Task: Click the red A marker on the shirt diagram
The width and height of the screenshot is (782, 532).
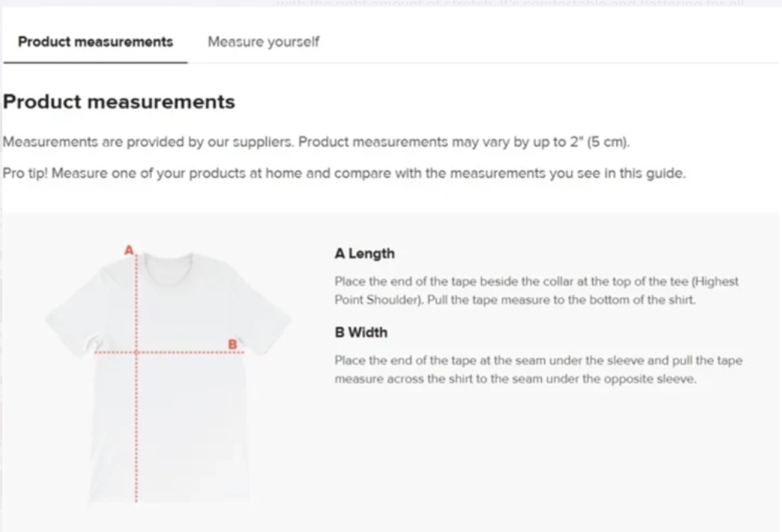Action: 129,249
